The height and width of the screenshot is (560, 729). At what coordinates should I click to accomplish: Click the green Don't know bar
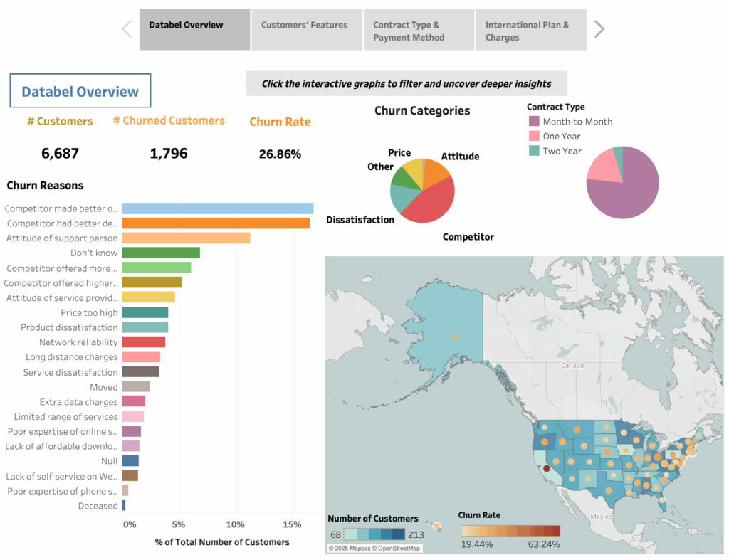(161, 253)
